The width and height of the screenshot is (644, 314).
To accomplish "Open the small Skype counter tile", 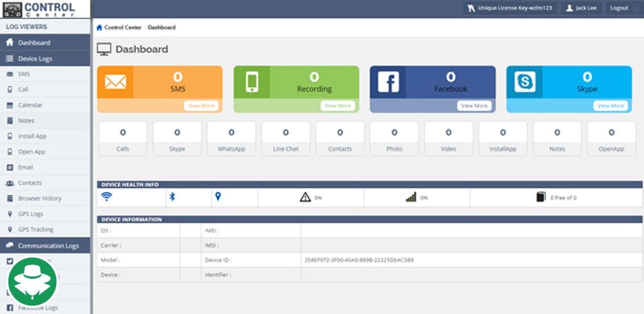I will coord(177,139).
